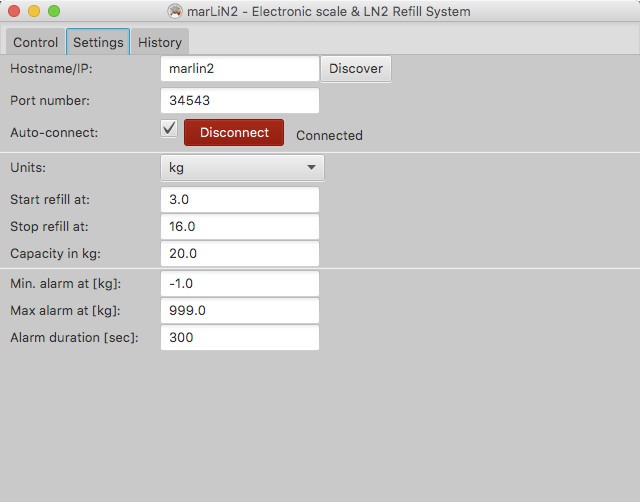Screen dimensions: 640x502
Task: Switch to the Control tab
Action: [35, 42]
